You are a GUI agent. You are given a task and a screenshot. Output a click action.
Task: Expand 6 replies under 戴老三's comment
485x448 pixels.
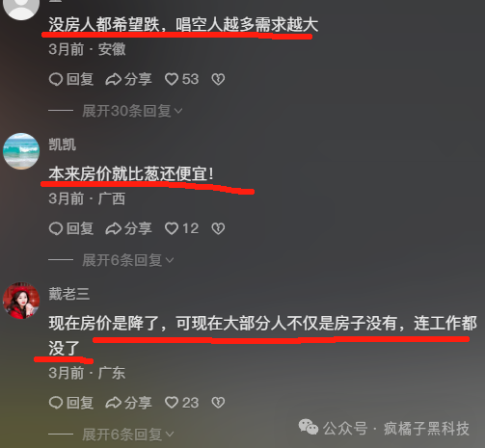(x=128, y=435)
